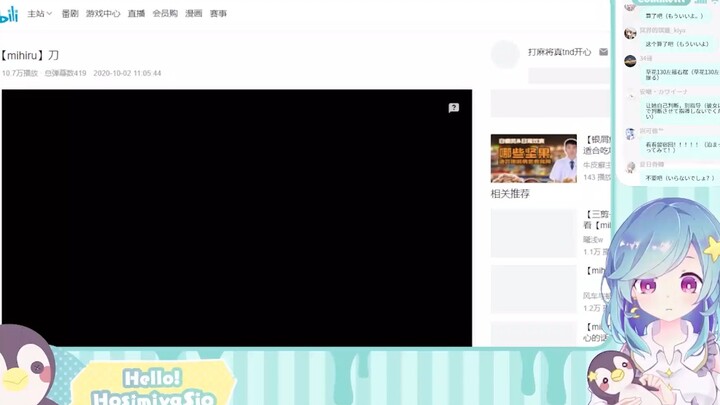Screen dimensions: 720x405
Task: Open second recommended video thumbnail placeholder
Action: coord(533,288)
